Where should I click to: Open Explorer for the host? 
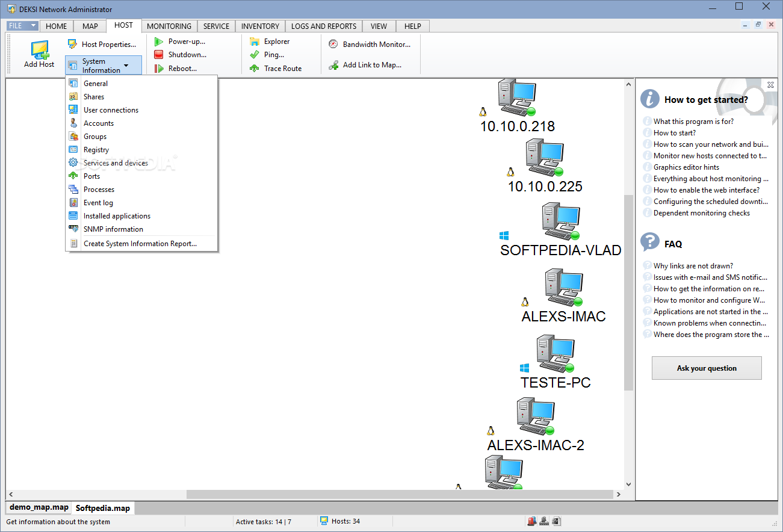270,42
